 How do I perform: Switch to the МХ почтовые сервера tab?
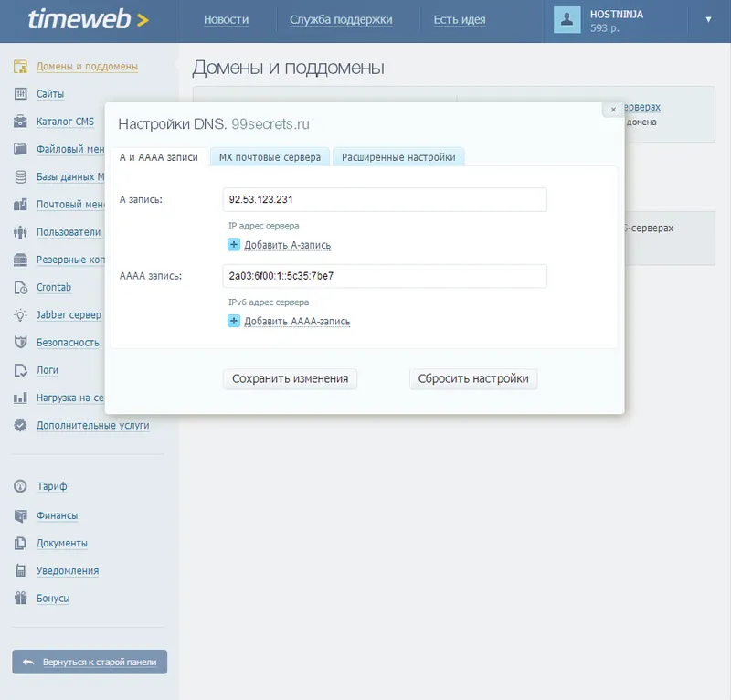pyautogui.click(x=270, y=157)
